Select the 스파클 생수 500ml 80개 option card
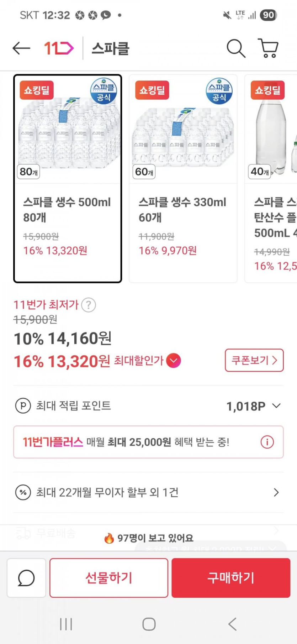This screenshot has width=297, height=644. [x=68, y=179]
